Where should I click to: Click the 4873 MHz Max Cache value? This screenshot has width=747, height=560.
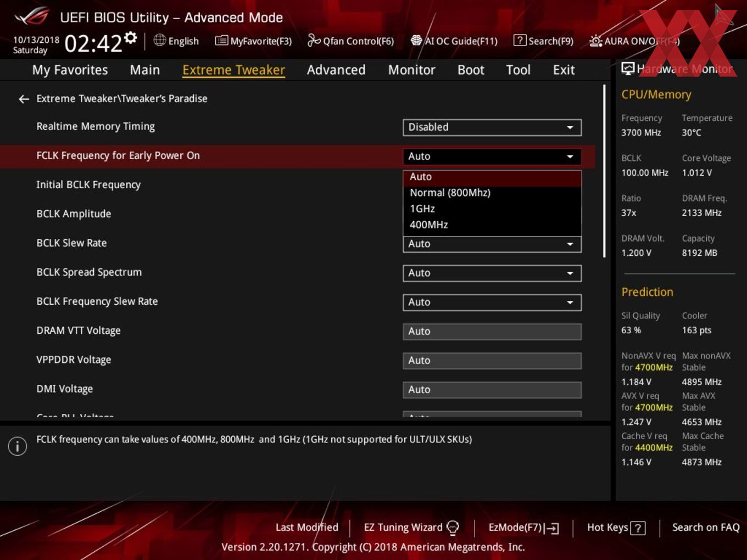(701, 462)
